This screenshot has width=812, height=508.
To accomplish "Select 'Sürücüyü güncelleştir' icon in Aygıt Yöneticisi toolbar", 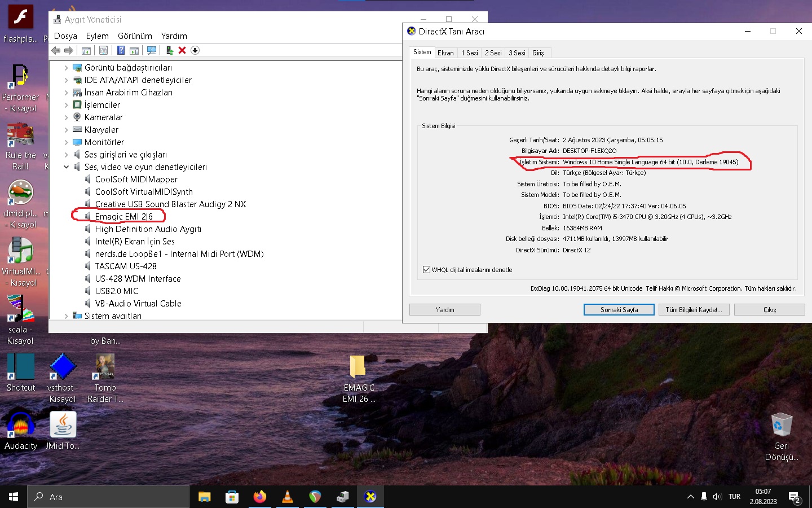I will tap(169, 50).
